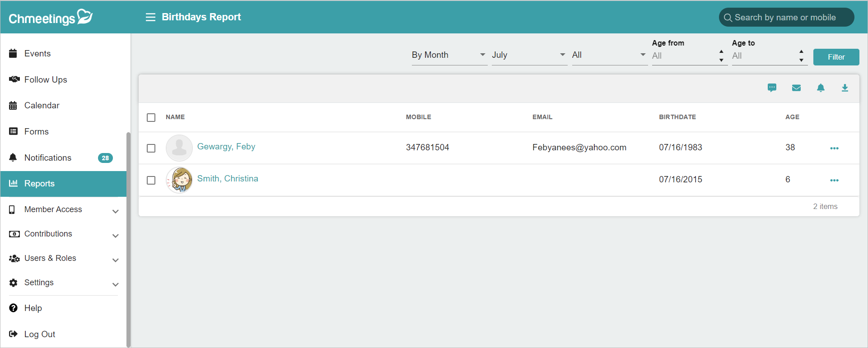
Task: Click the Search by name or mobile field
Action: point(786,18)
